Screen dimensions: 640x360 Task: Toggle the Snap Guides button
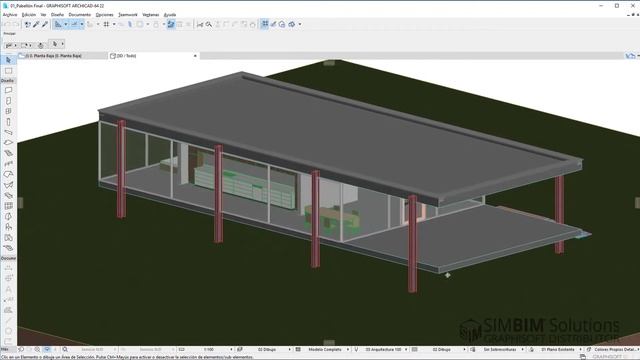[74, 24]
